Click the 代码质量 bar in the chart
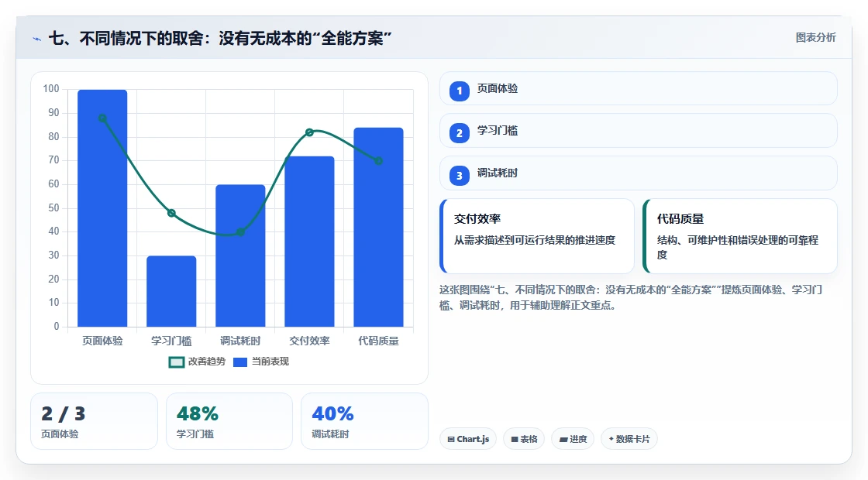Screen dimensions: 868x480 click(x=379, y=228)
